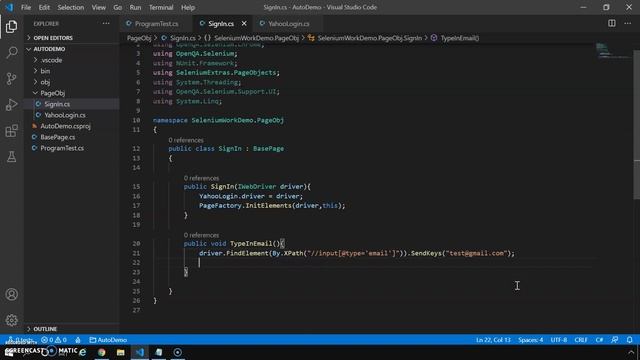Open the Manage gear icon
Viewport: 640px width, 360px height.
click(x=11, y=320)
